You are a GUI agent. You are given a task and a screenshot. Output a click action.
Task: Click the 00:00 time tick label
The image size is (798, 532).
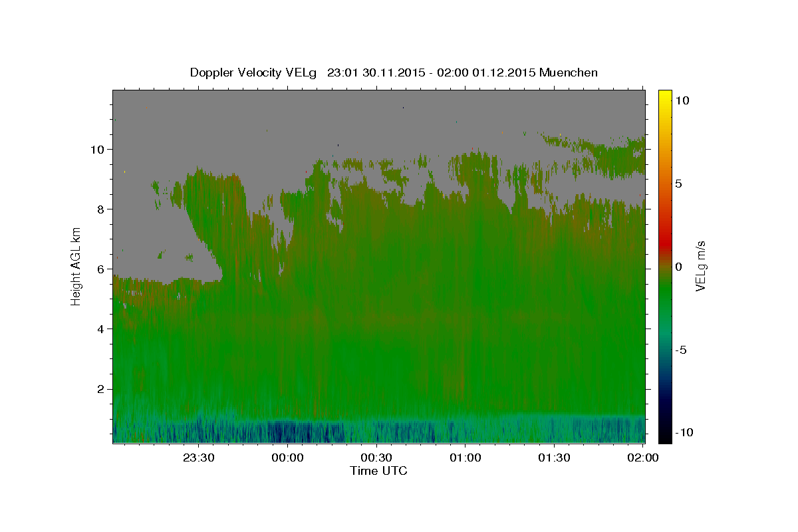(x=288, y=458)
